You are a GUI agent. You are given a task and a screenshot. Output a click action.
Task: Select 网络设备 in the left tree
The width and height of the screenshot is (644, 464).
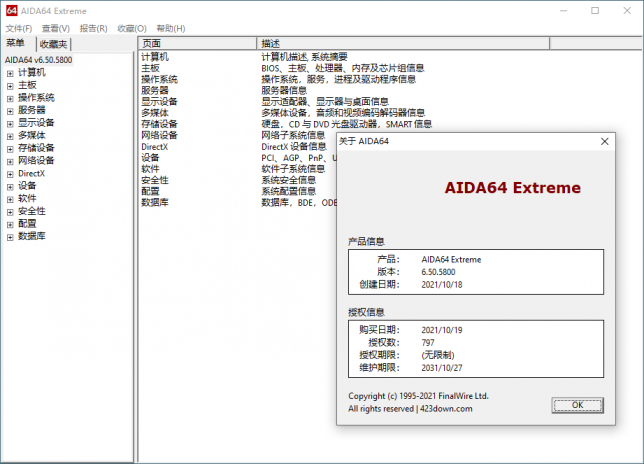click(x=36, y=161)
